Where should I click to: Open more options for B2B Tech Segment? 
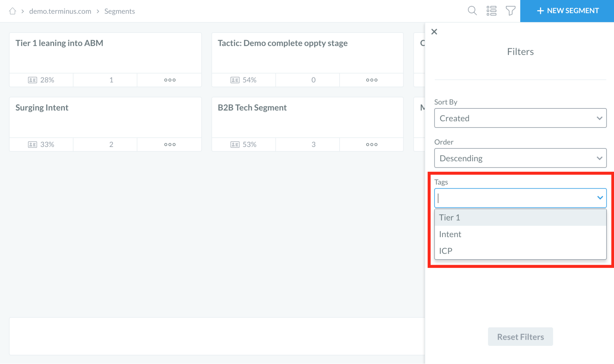tap(371, 144)
